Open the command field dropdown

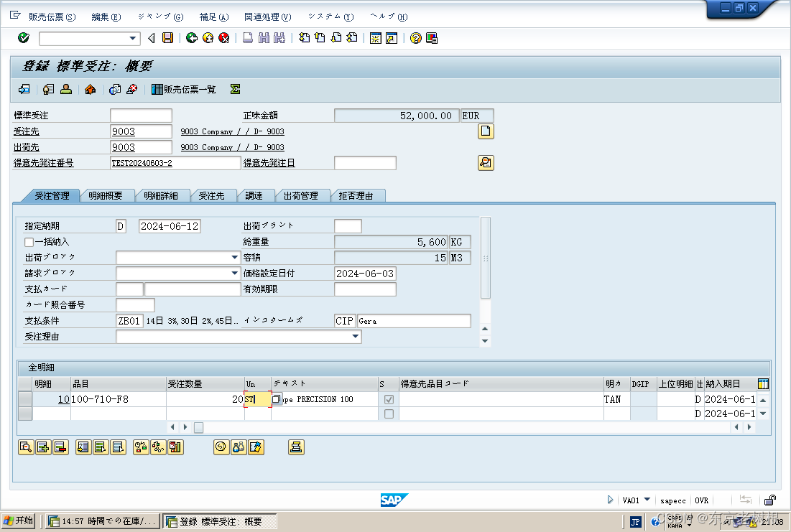click(x=133, y=38)
